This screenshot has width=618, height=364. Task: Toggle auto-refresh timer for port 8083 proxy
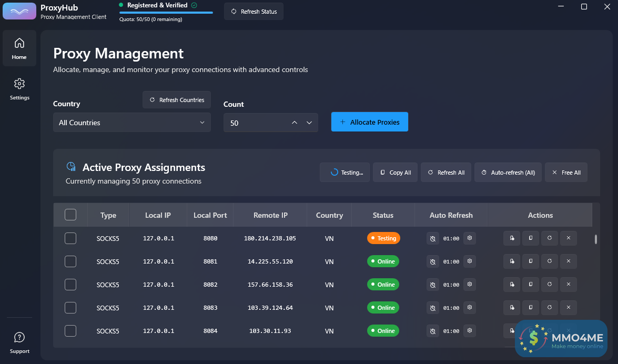click(x=432, y=308)
